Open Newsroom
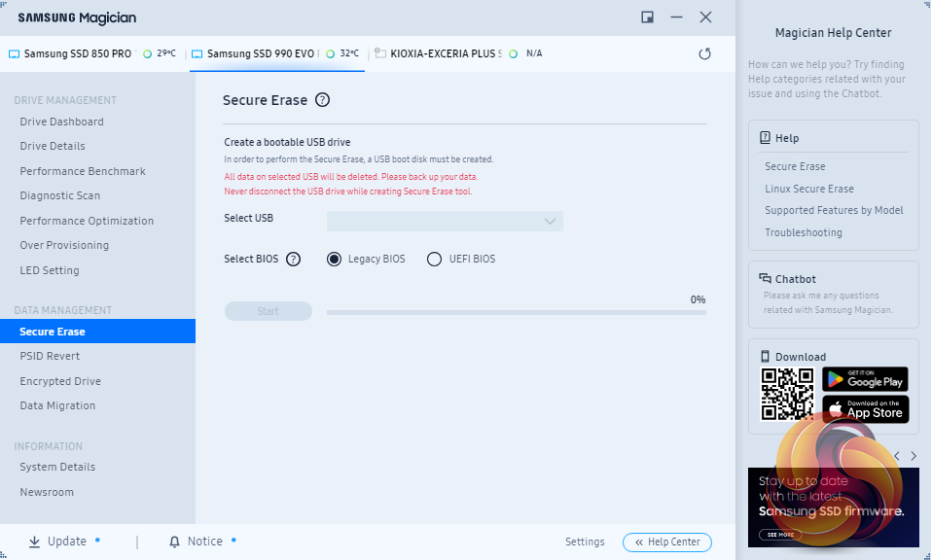The image size is (932, 560). tap(47, 492)
